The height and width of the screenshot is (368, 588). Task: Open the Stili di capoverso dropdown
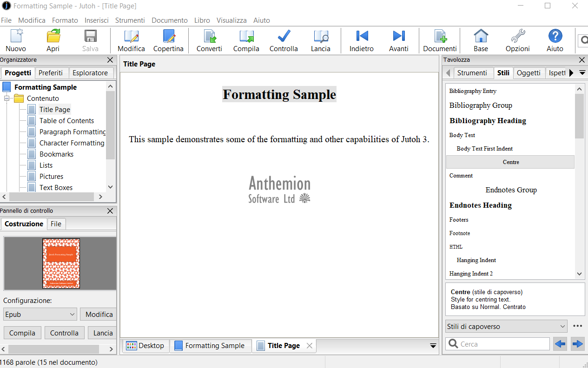point(506,327)
